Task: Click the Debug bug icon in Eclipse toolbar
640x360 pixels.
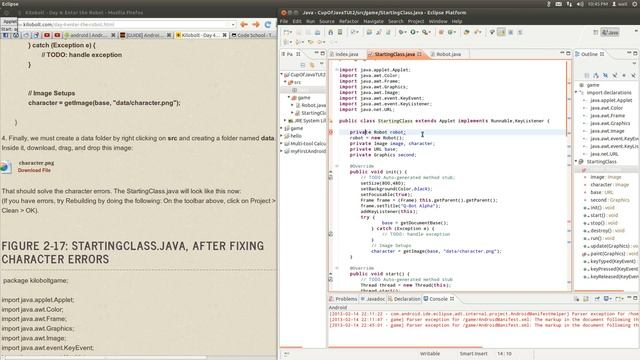Action: pyautogui.click(x=402, y=32)
